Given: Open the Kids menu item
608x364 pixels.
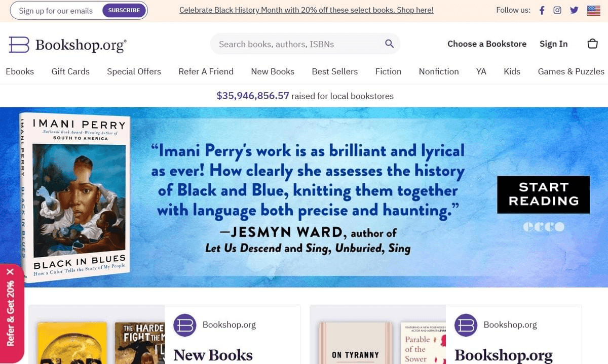Looking at the screenshot, I should [x=512, y=71].
